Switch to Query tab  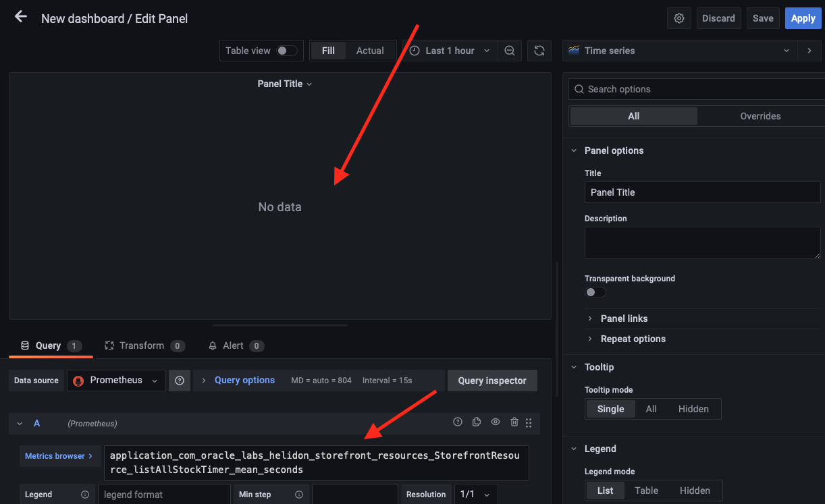51,345
